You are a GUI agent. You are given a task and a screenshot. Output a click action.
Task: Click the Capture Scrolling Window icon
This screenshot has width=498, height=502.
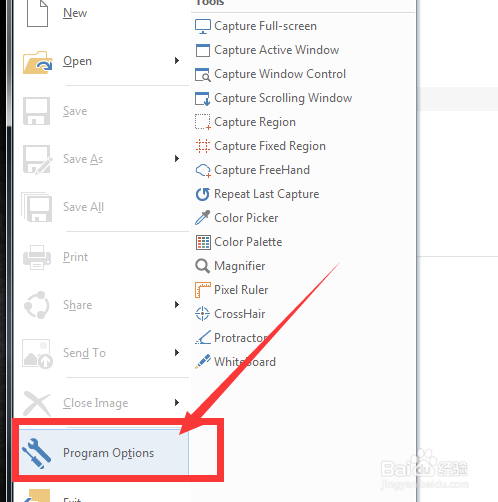(x=203, y=98)
